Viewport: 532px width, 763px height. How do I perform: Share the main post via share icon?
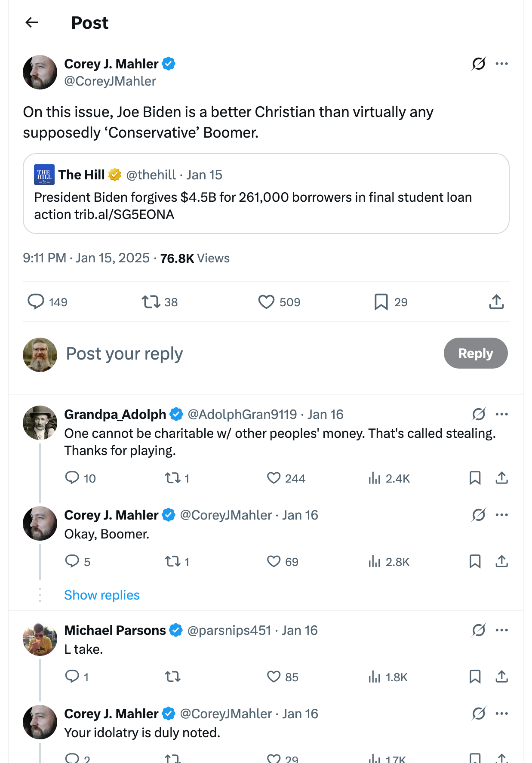496,302
